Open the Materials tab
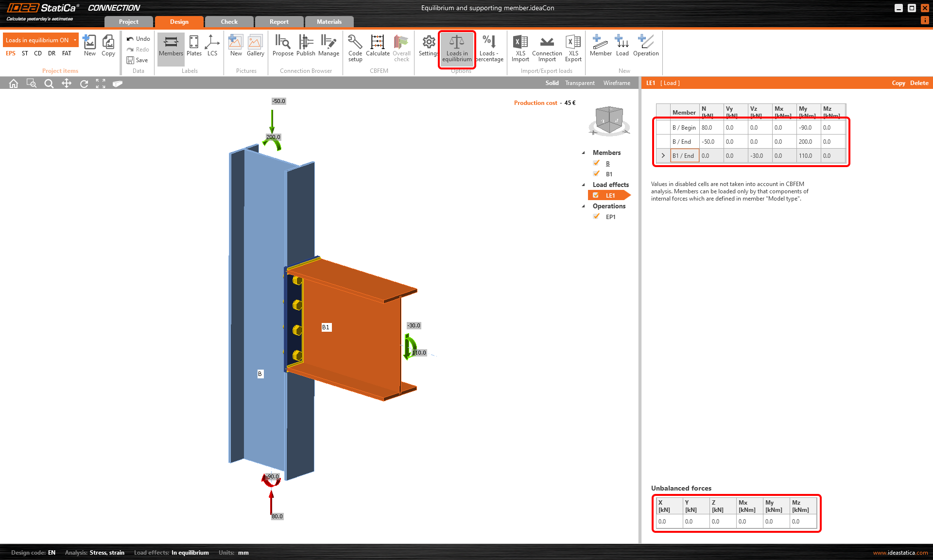The width and height of the screenshot is (933, 560). [329, 22]
